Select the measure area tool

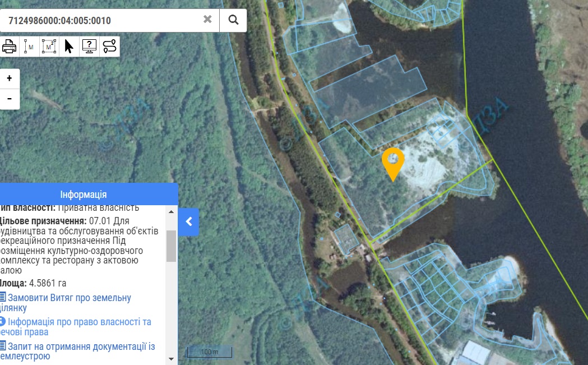49,47
